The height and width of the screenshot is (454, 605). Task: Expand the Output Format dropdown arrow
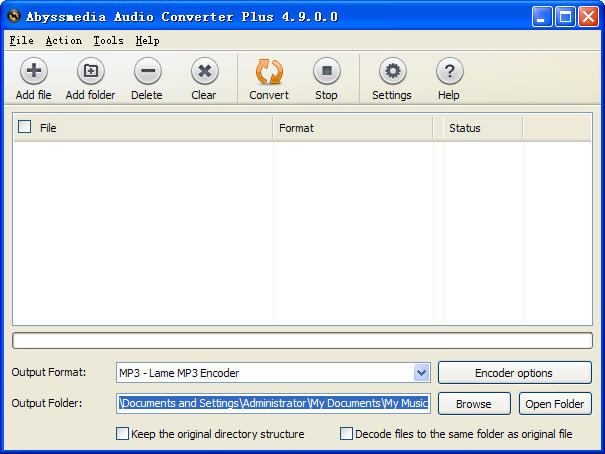pos(421,373)
